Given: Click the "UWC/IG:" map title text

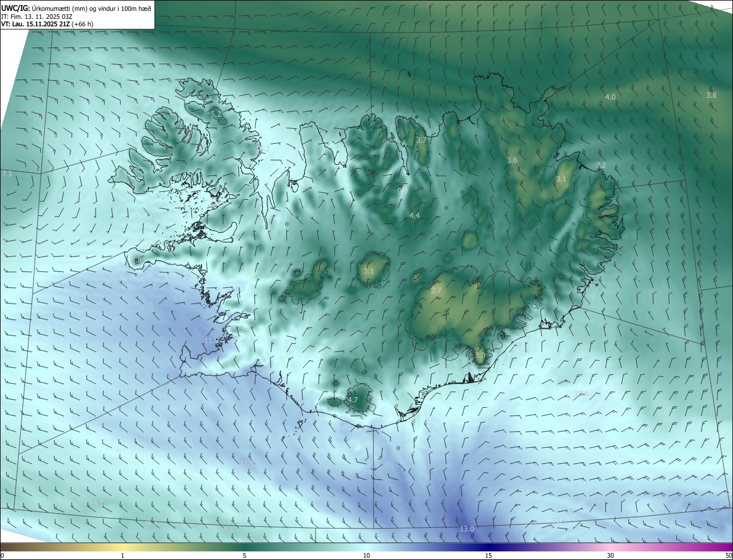Looking at the screenshot, I should point(15,7).
